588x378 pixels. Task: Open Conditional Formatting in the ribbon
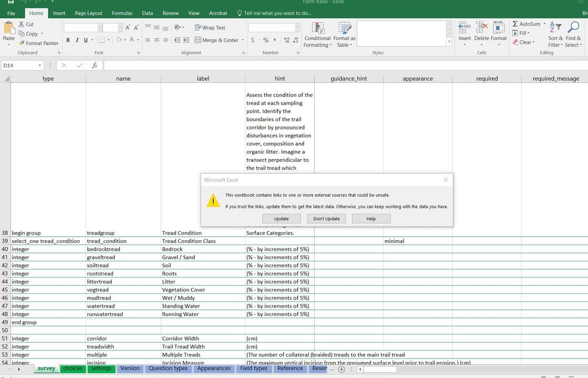pyautogui.click(x=317, y=29)
